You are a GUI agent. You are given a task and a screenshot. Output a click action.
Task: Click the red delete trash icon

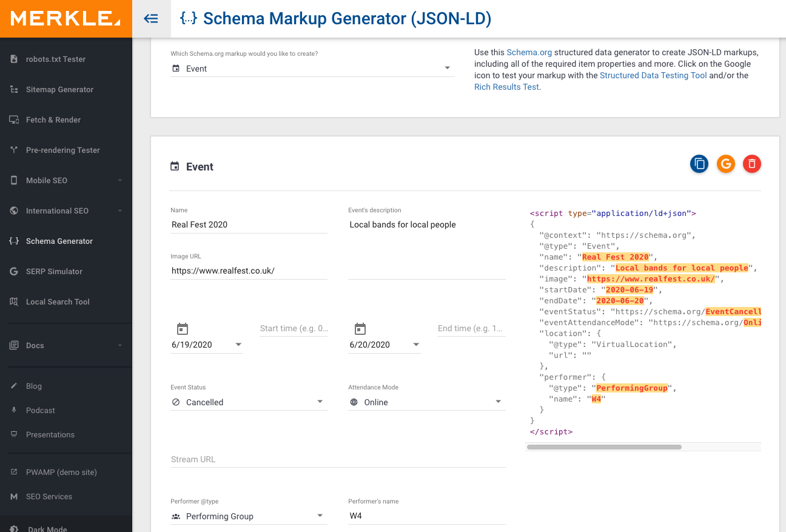(752, 164)
